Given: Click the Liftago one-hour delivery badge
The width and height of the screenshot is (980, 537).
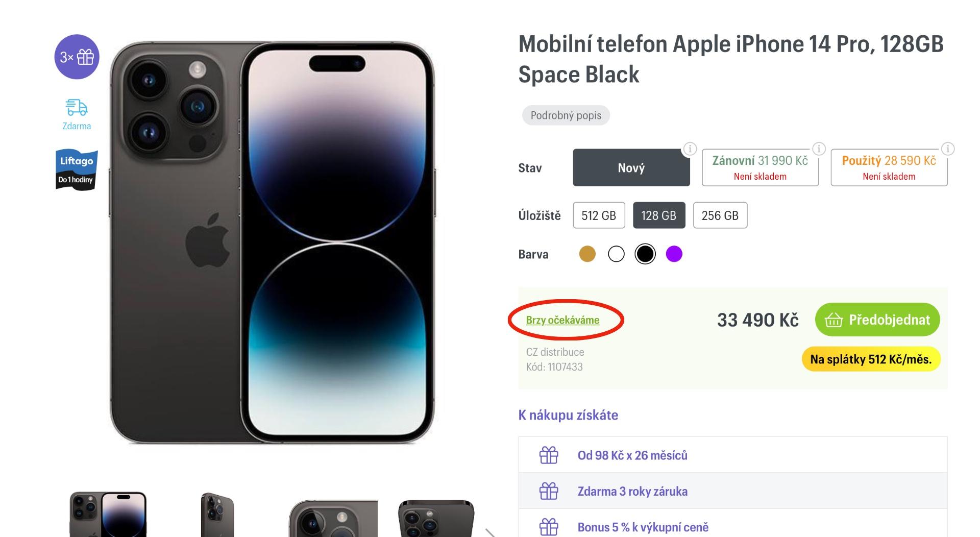Looking at the screenshot, I should coord(77,169).
